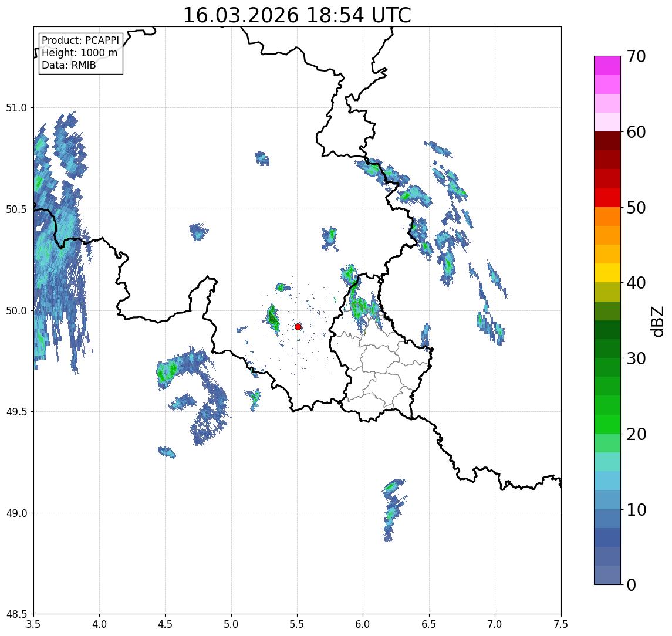Click longitude axis label 6.0
This screenshot has width=672, height=636.
pyautogui.click(x=363, y=624)
